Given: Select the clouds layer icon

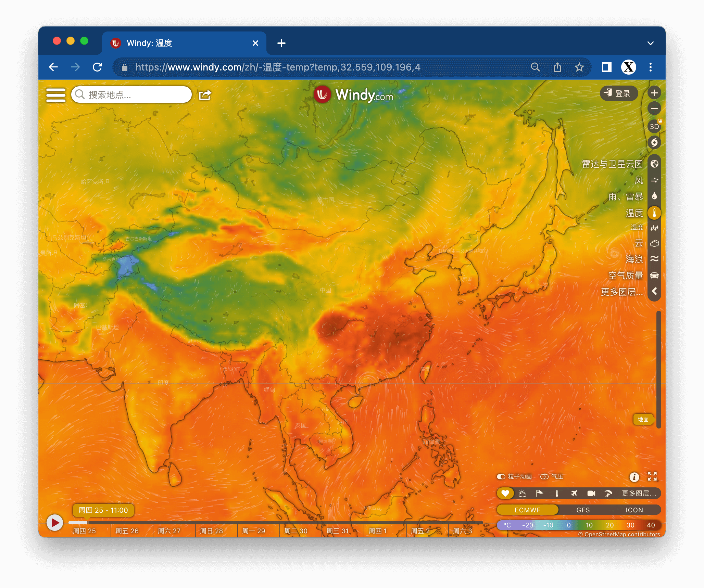Looking at the screenshot, I should [x=654, y=243].
